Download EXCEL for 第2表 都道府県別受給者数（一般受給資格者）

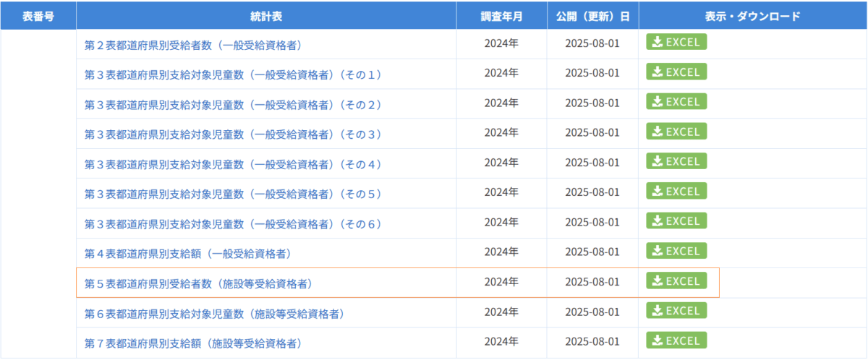point(676,42)
